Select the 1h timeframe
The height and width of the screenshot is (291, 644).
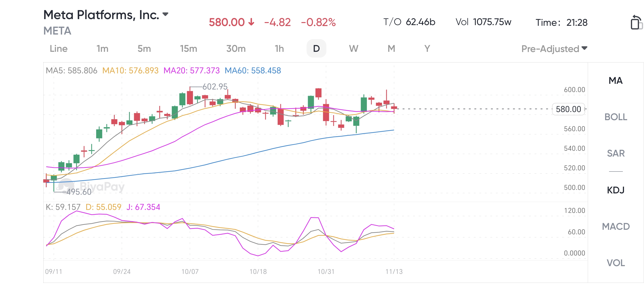(279, 49)
